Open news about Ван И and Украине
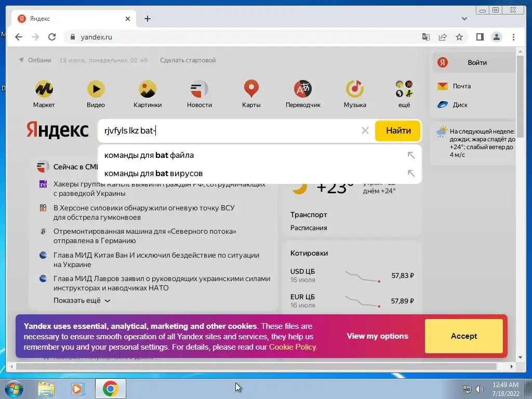This screenshot has width=532, height=399. [156, 260]
